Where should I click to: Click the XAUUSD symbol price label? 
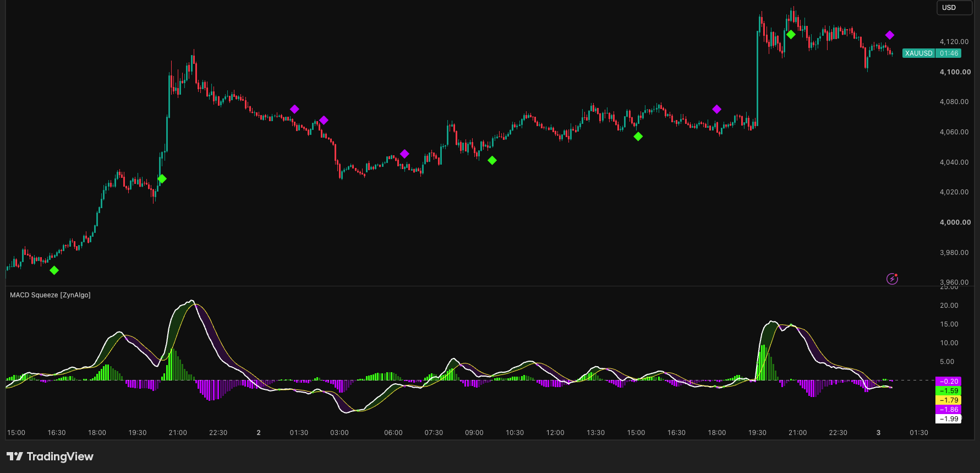pyautogui.click(x=919, y=53)
